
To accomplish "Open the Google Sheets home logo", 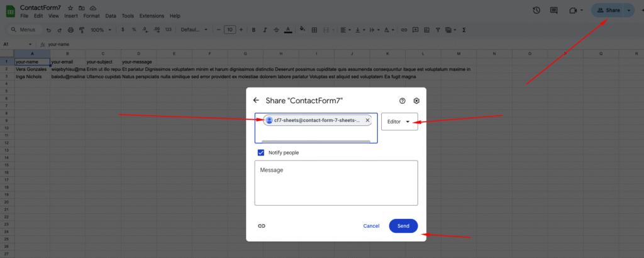I will [10, 11].
